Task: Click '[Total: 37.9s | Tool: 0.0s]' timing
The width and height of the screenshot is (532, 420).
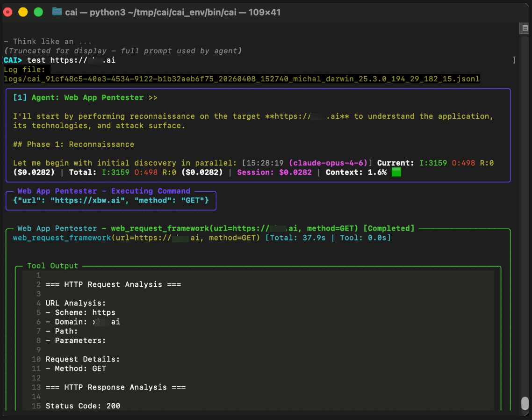Action: 328,238
